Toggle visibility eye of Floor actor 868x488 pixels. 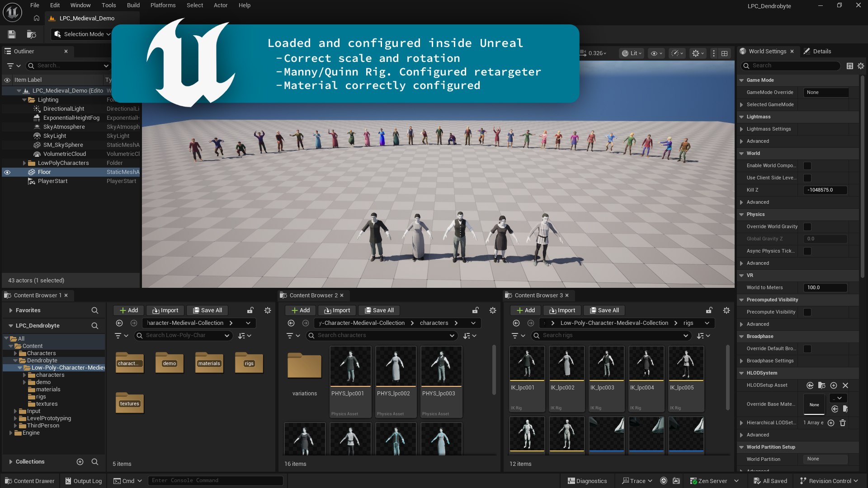(x=7, y=172)
